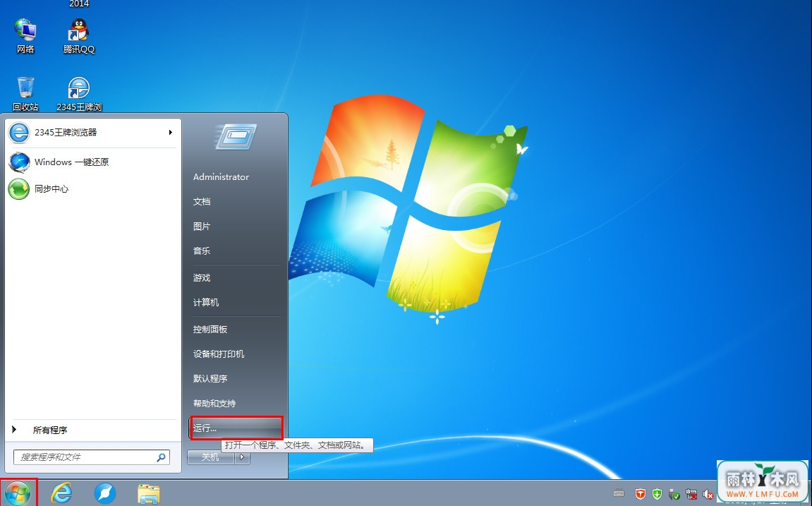Open 文档 documents in Start menu
The width and height of the screenshot is (812, 506).
(202, 202)
